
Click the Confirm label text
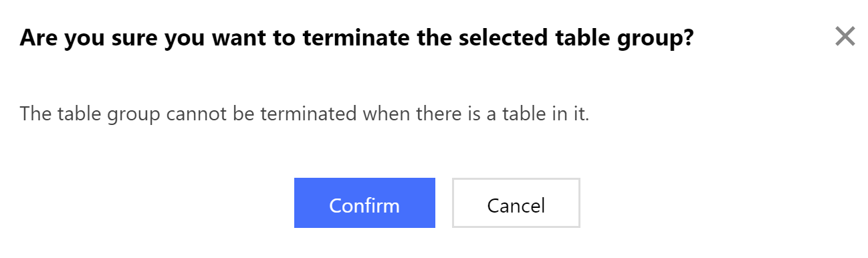pyautogui.click(x=364, y=205)
